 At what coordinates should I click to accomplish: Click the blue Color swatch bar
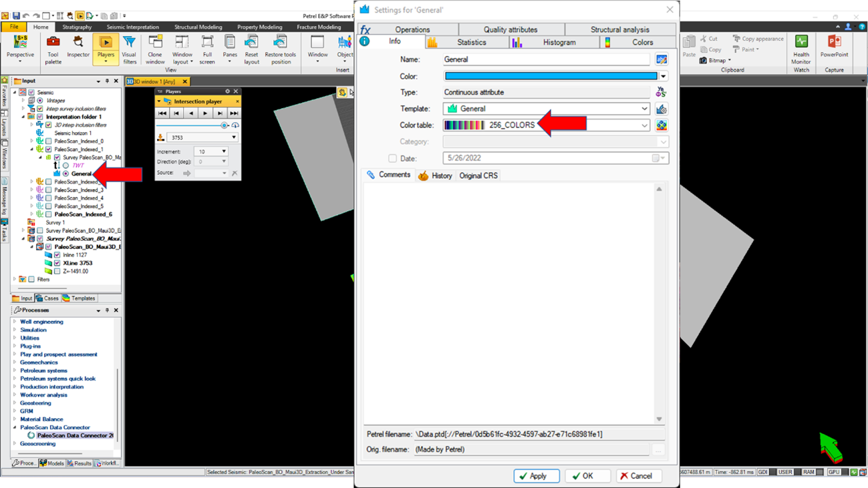[x=551, y=76]
